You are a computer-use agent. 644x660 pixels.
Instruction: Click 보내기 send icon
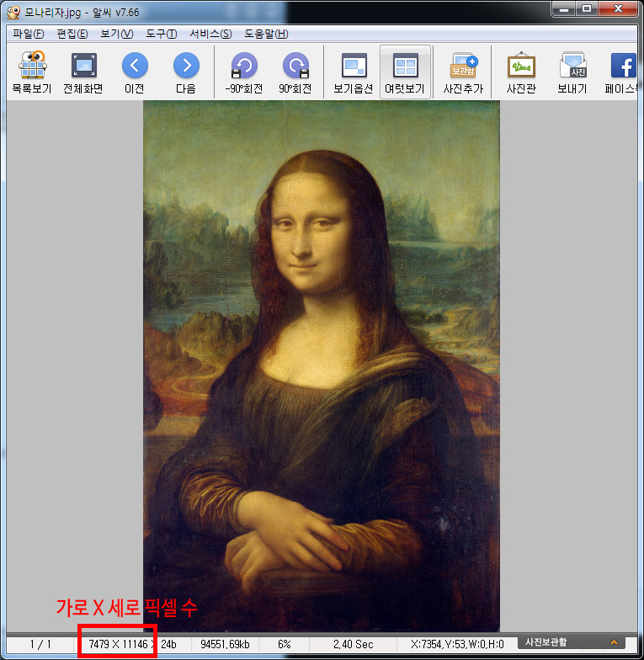point(572,72)
